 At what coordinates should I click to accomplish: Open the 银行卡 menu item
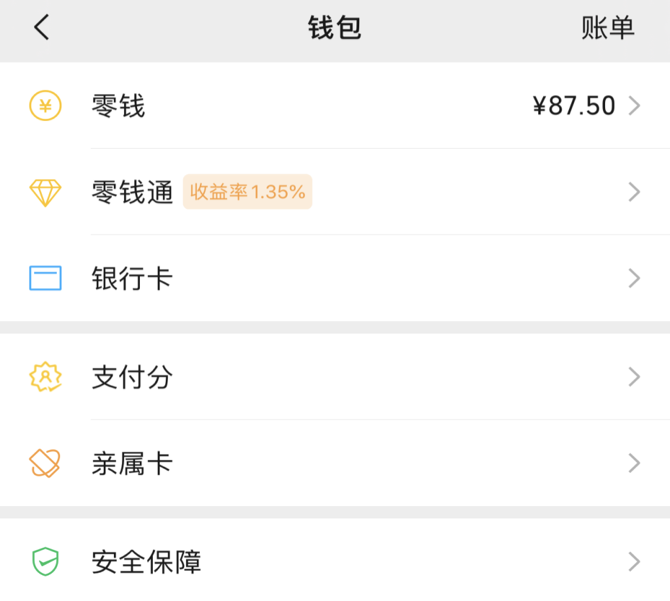click(x=335, y=278)
